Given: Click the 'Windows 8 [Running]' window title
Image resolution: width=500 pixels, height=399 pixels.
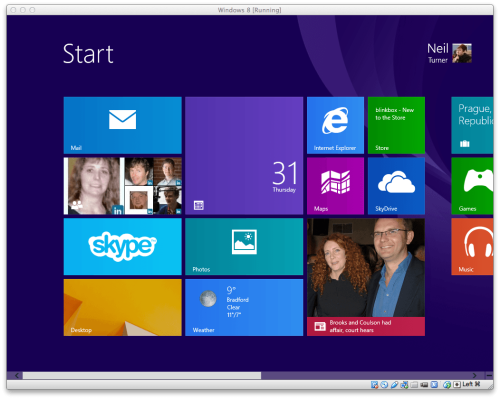Looking at the screenshot, I should [250, 10].
